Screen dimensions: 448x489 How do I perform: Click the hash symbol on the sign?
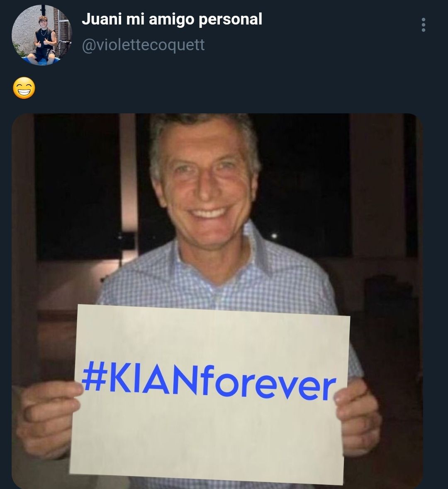(94, 376)
